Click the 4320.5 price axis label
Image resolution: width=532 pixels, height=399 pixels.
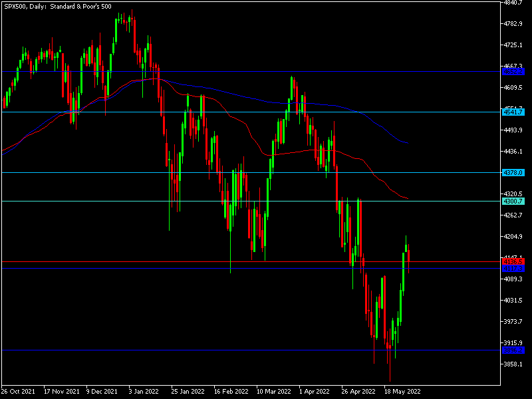513,194
